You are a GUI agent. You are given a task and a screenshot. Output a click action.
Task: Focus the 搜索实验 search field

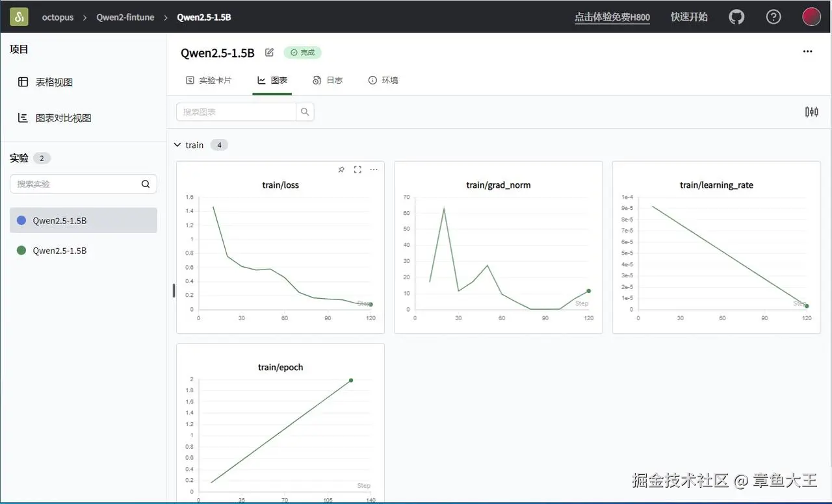click(75, 184)
